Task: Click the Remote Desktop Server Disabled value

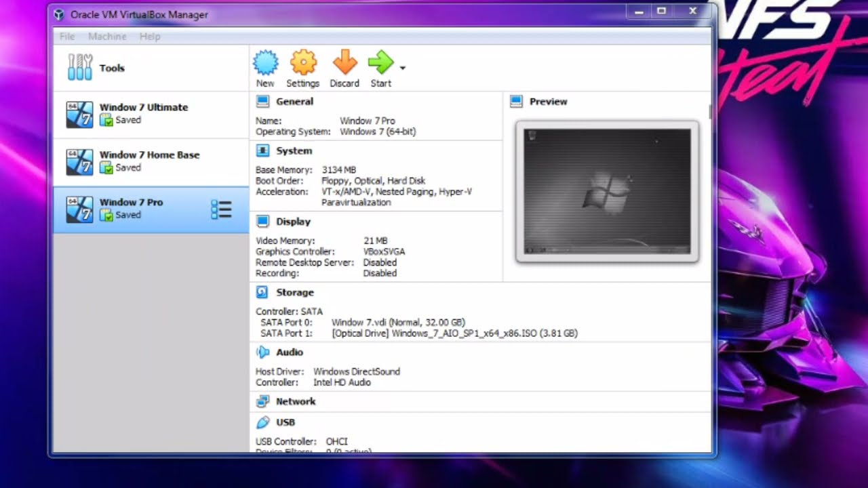Action: coord(380,262)
